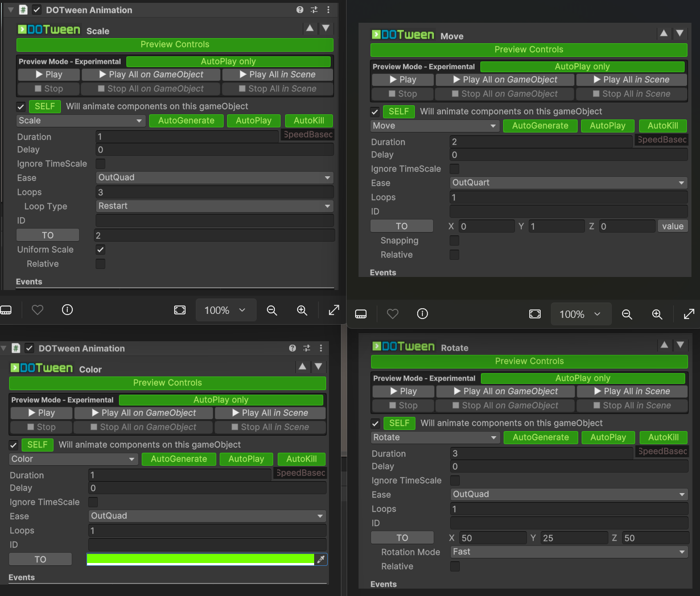Enable Ignore TimeScale in Rotate panel

[x=455, y=481]
